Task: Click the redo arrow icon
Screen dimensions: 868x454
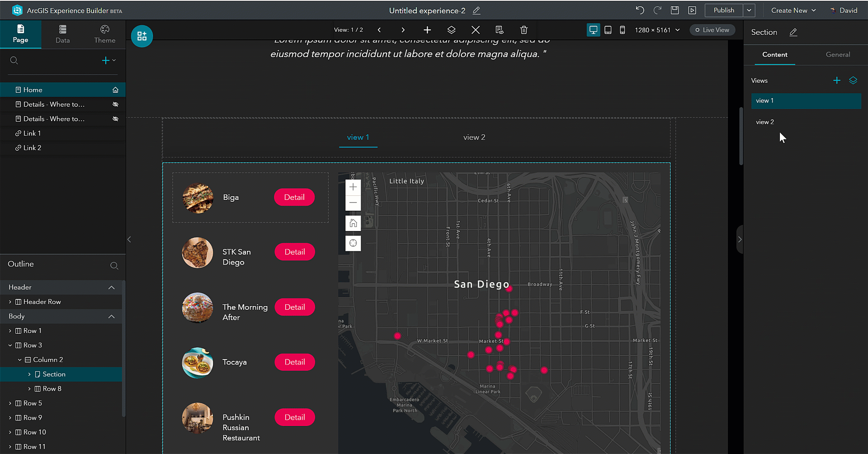Action: 657,10
